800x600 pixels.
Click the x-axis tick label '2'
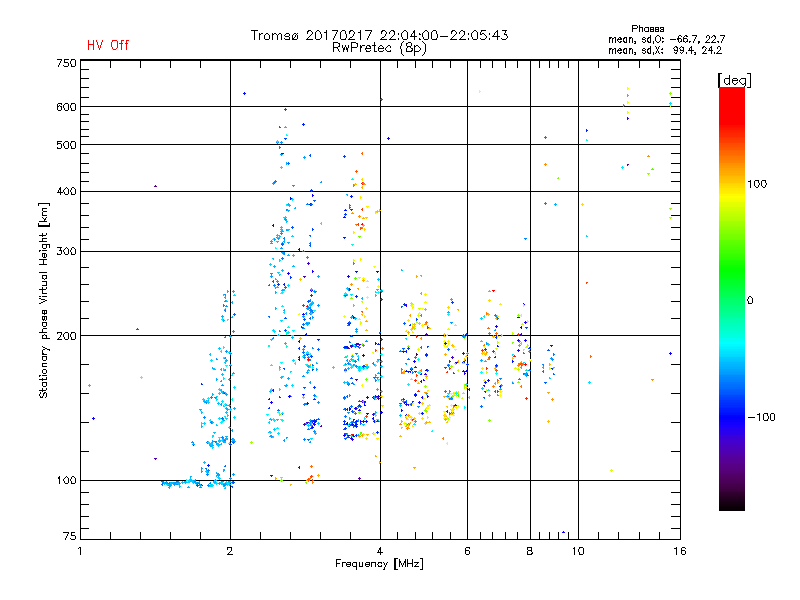click(230, 551)
